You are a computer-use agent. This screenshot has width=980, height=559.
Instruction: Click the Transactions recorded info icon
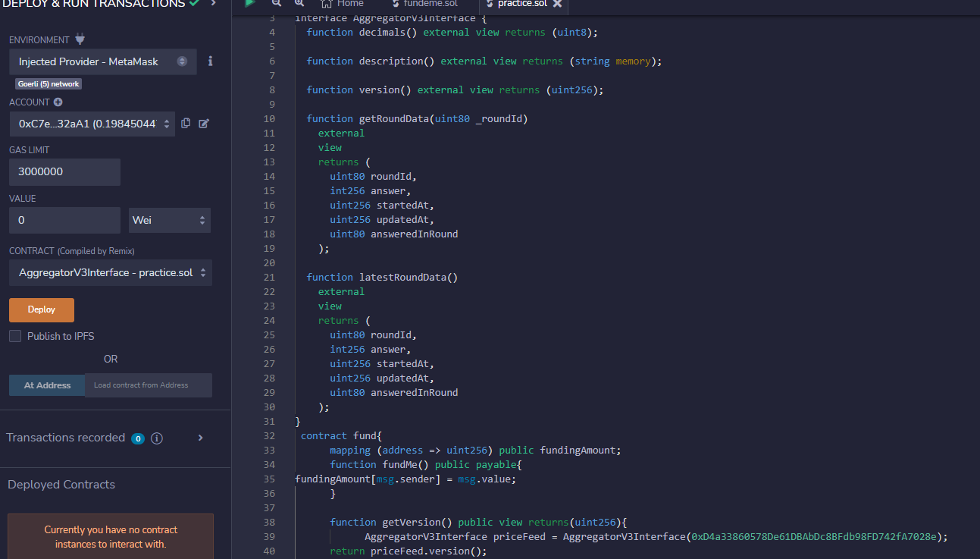coord(157,438)
